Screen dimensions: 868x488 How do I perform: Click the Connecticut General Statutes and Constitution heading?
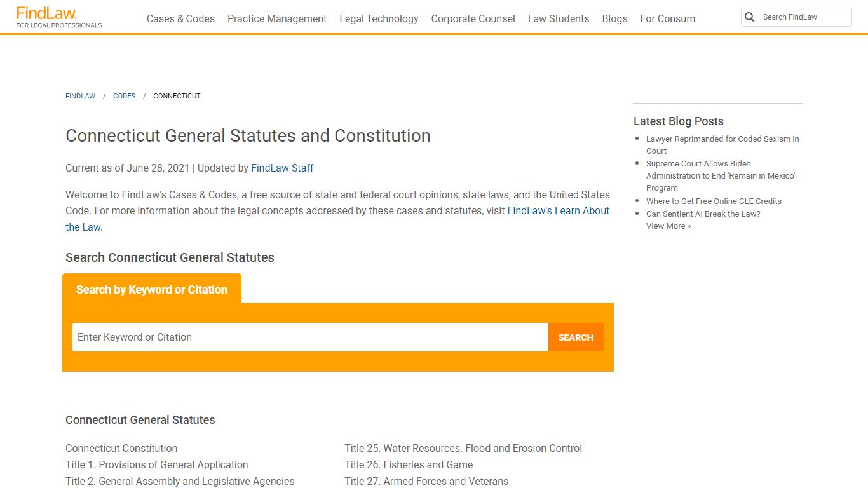(x=248, y=135)
